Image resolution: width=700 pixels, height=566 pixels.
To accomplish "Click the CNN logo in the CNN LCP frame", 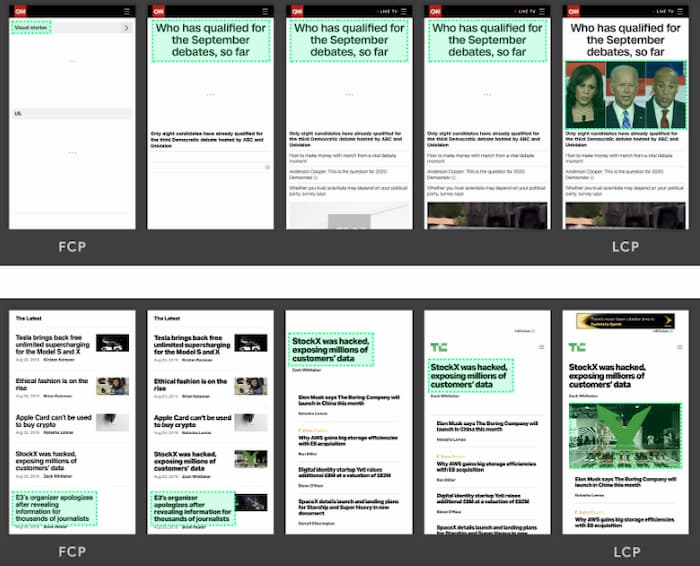I will (574, 11).
